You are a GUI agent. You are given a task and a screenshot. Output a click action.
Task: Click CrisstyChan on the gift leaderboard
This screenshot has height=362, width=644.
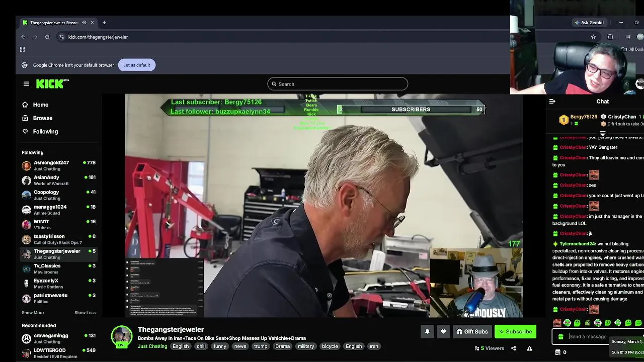pyautogui.click(x=622, y=117)
